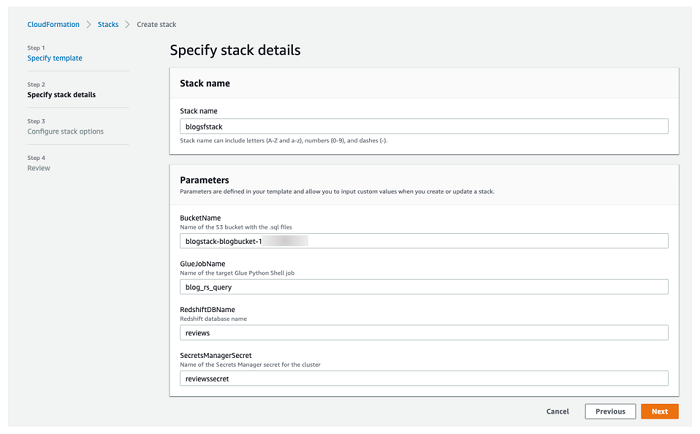Click the SecretsManagerSecret field with reviewssecret

tap(423, 379)
